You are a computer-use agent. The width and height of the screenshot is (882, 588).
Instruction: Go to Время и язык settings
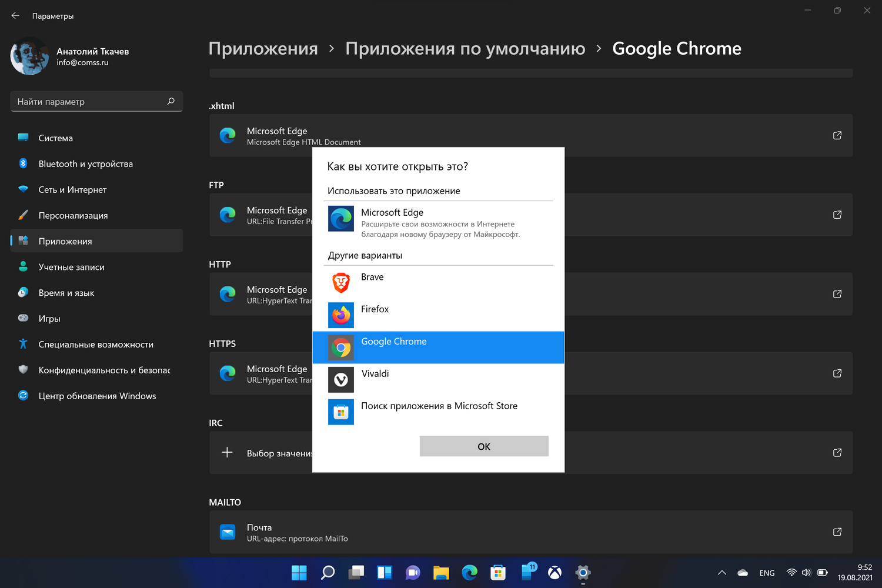click(96, 293)
